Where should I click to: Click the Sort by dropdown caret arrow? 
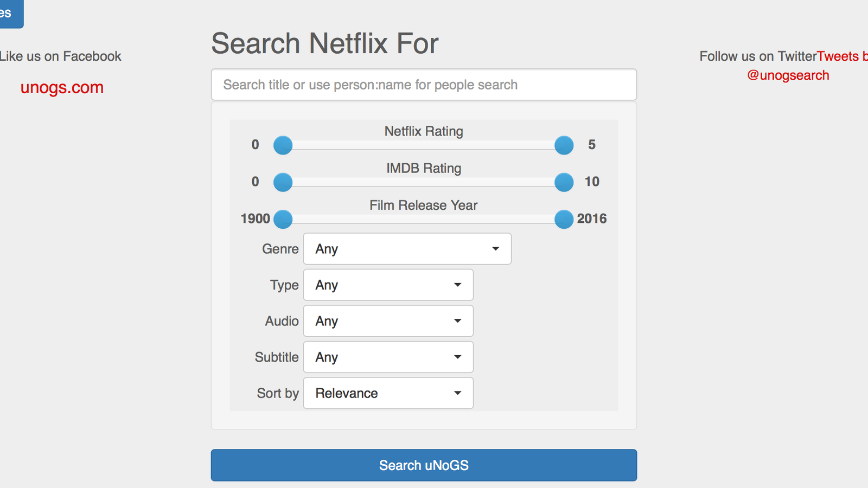(x=457, y=393)
